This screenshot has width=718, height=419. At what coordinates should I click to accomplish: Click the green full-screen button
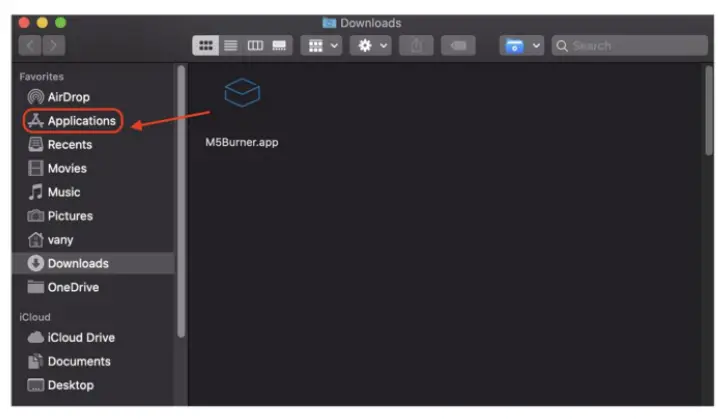pos(60,22)
